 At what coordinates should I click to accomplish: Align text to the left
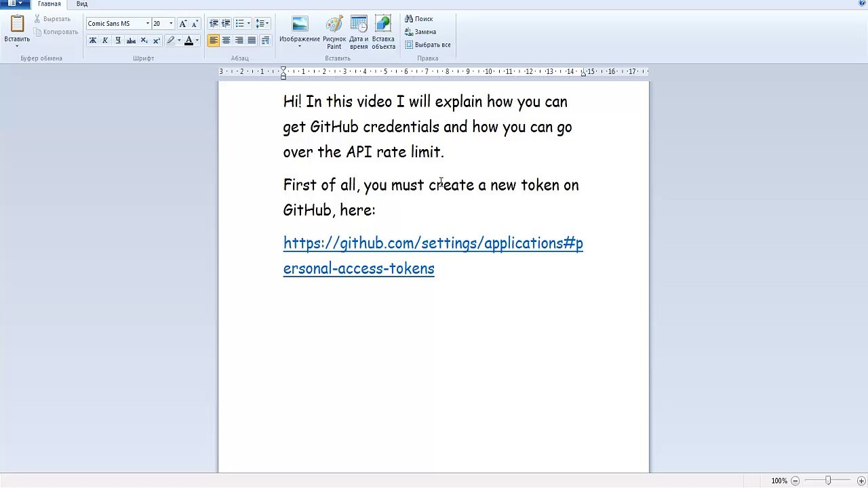click(x=214, y=41)
